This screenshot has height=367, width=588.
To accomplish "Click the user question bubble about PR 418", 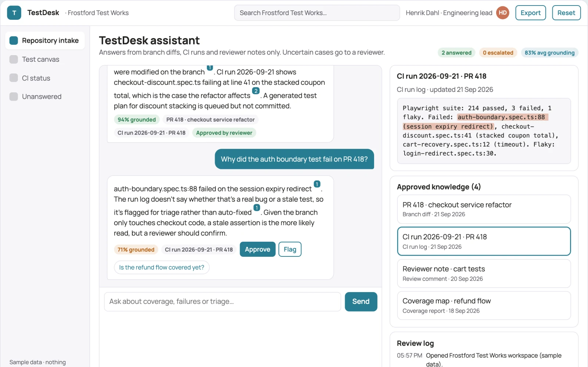I will point(294,159).
